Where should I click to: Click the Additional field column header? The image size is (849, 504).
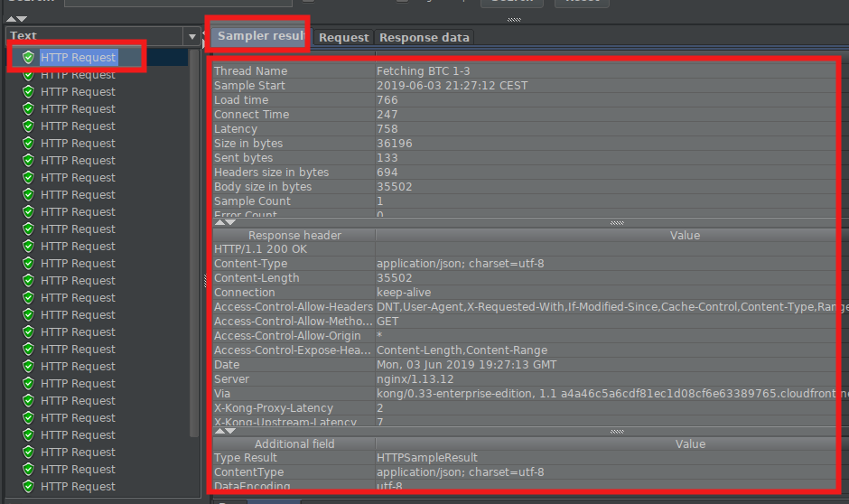(x=294, y=443)
